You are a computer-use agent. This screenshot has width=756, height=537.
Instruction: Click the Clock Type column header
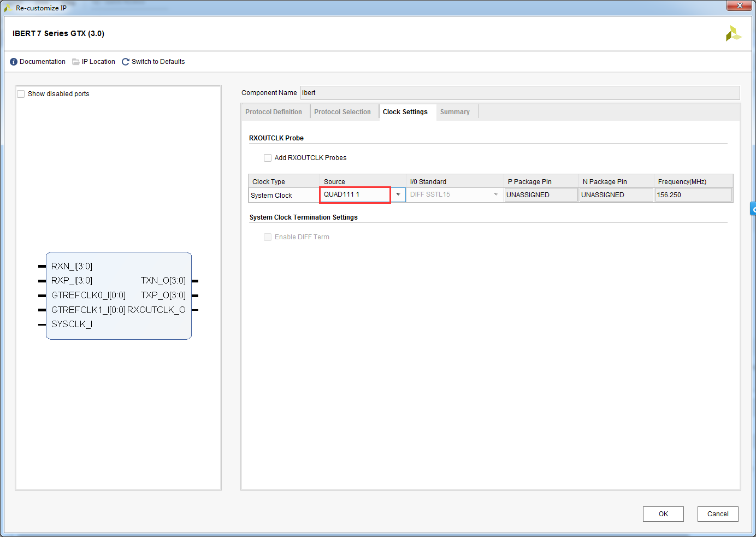tap(284, 181)
